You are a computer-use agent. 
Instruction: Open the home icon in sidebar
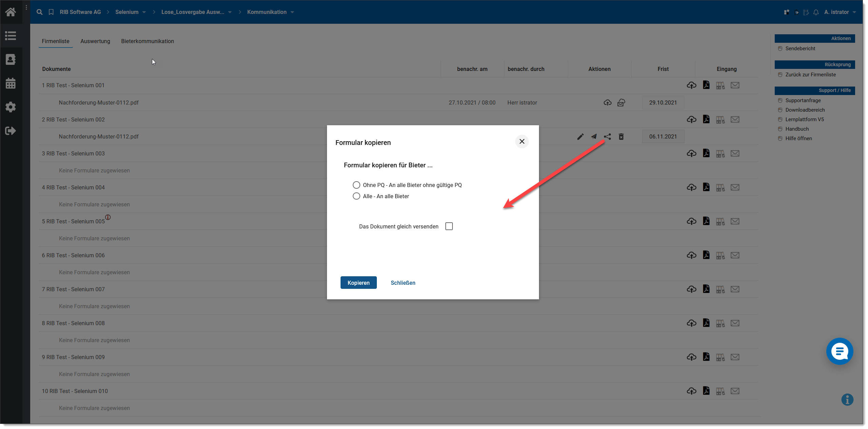tap(11, 12)
